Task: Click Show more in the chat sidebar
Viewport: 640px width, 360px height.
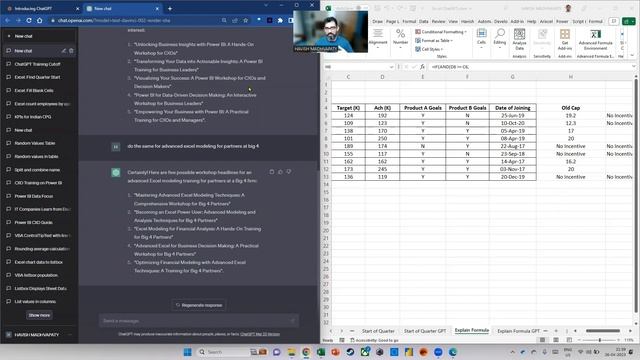Action: coord(40,315)
